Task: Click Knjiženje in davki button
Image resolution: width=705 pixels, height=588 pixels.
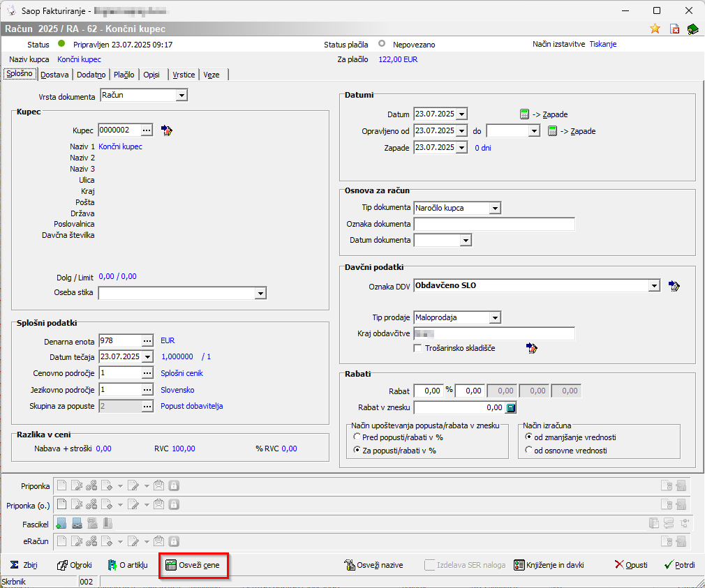Action: 549,565
